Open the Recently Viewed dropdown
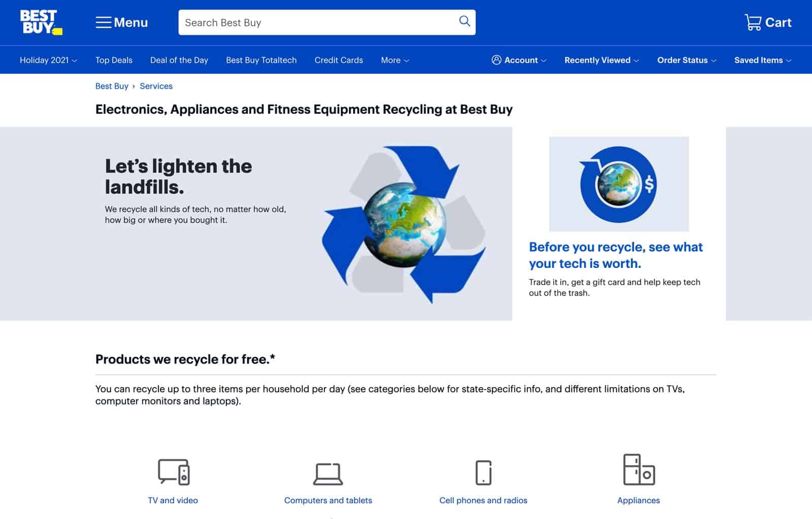Image resolution: width=812 pixels, height=519 pixels. click(x=601, y=60)
